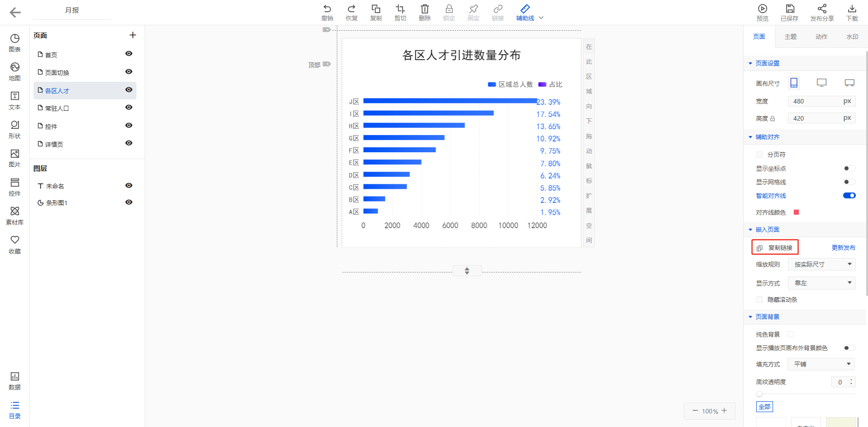Open the 图表 chart panel

click(14, 43)
